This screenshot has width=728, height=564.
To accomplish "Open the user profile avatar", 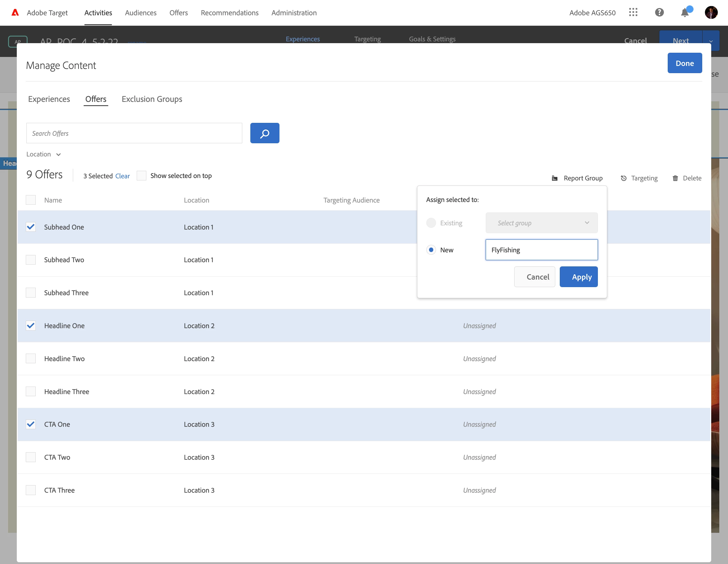I will click(x=711, y=13).
